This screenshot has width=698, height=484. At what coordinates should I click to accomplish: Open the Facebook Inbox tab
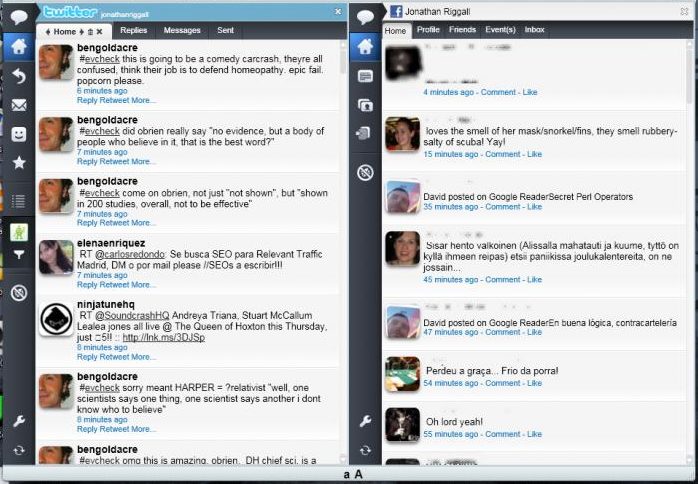535,30
